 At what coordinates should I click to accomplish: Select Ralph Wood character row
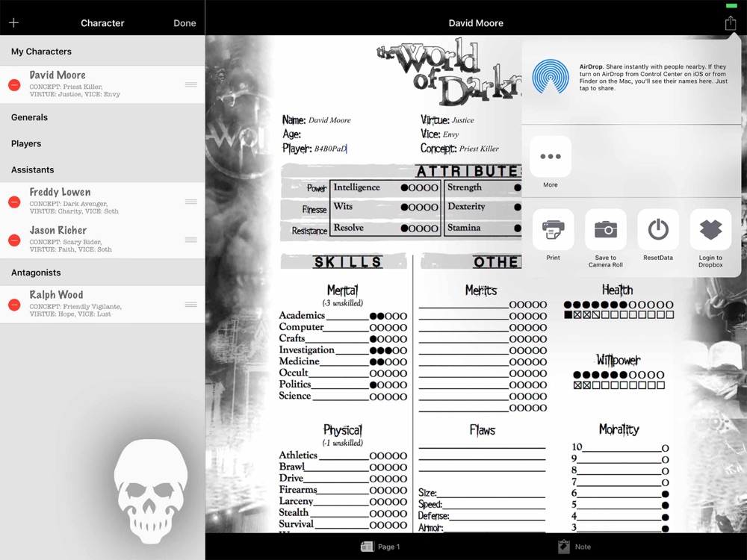[102, 305]
